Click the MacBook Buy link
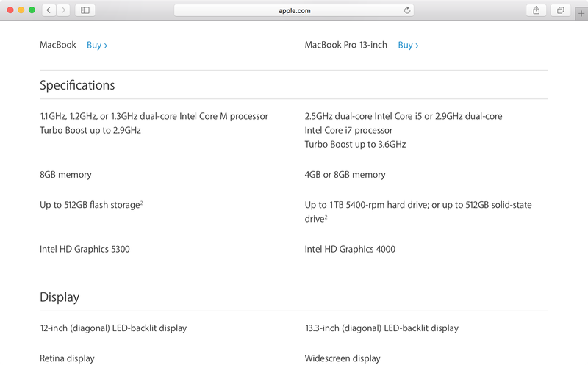 pos(97,46)
